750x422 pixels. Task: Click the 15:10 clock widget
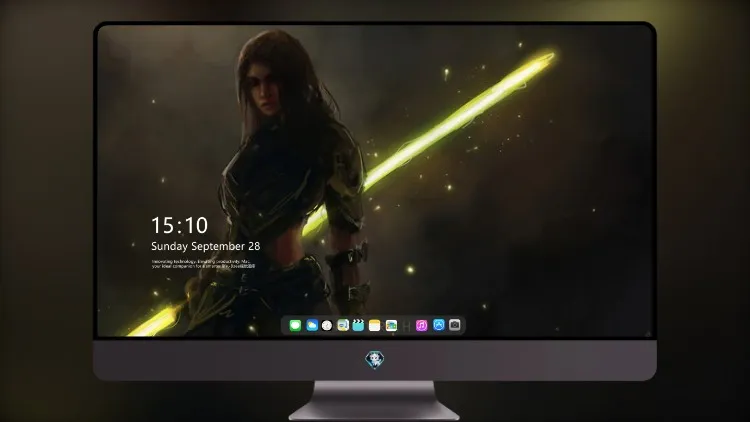pyautogui.click(x=179, y=225)
